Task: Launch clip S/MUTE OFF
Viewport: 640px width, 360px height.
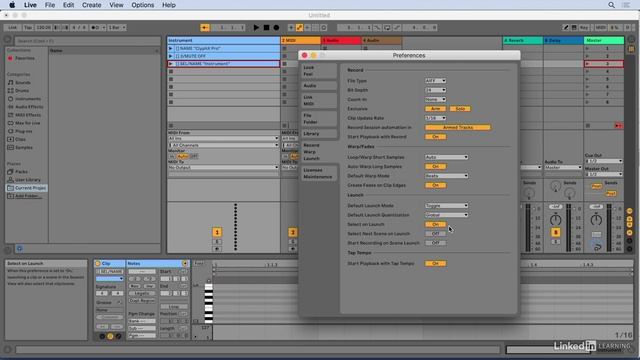Action: tap(171, 56)
